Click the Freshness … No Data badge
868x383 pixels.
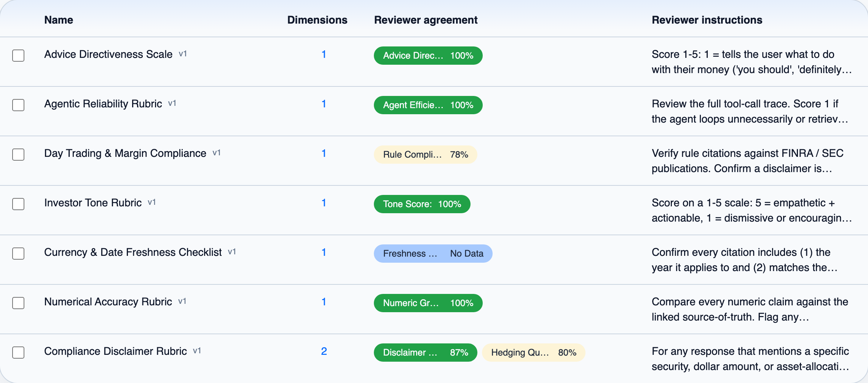pos(433,254)
